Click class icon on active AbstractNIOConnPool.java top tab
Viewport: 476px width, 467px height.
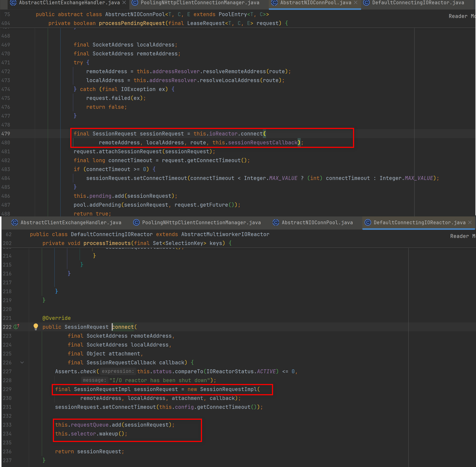click(275, 3)
